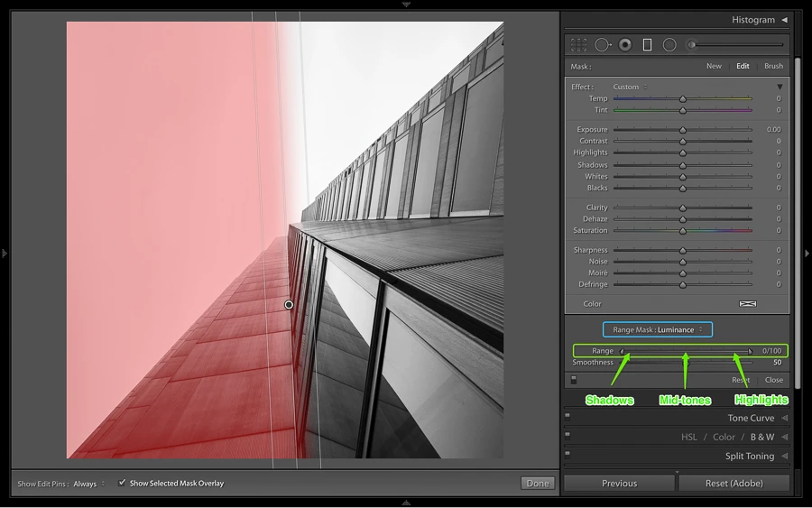Click the Dehaze slider handle
812x508 pixels.
coord(683,219)
